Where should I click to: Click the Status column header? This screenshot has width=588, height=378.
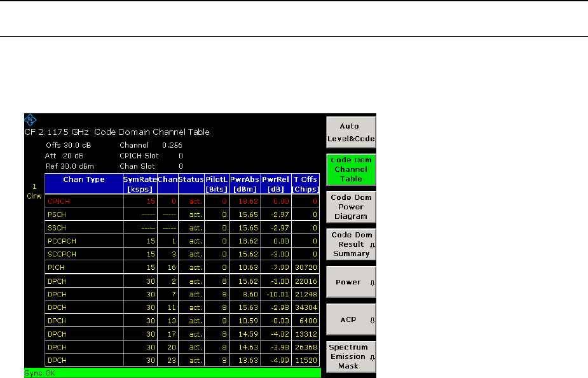(x=191, y=183)
